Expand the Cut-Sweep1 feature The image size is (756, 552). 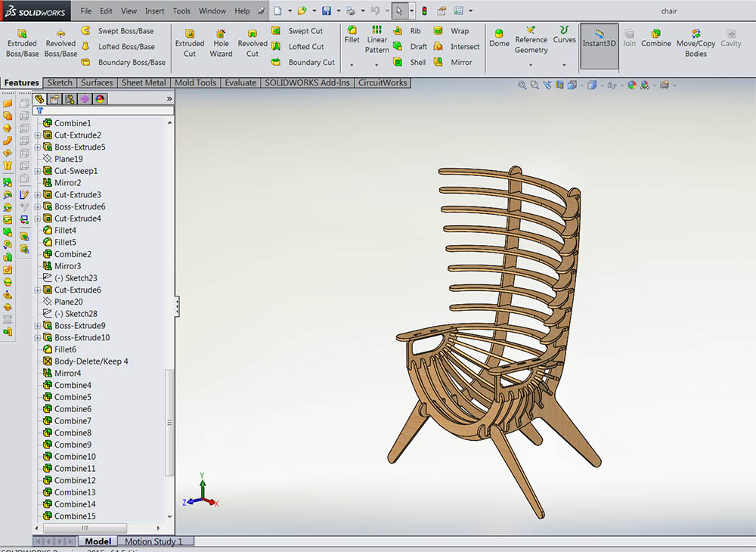tap(38, 171)
